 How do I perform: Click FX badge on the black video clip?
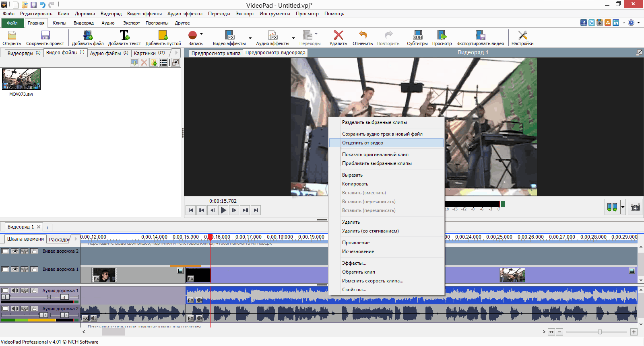coord(191,279)
